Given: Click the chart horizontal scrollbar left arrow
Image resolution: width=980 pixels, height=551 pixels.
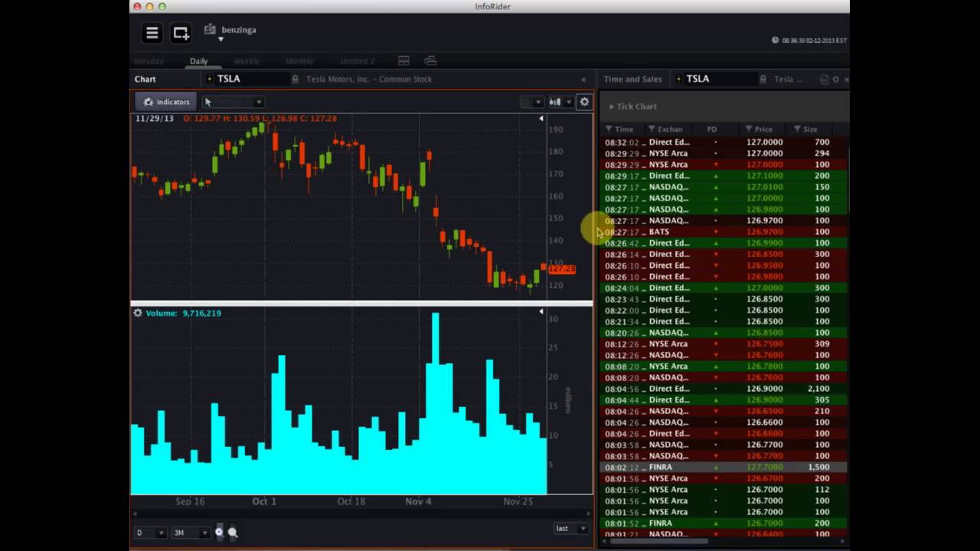Looking at the screenshot, I should coord(135,514).
